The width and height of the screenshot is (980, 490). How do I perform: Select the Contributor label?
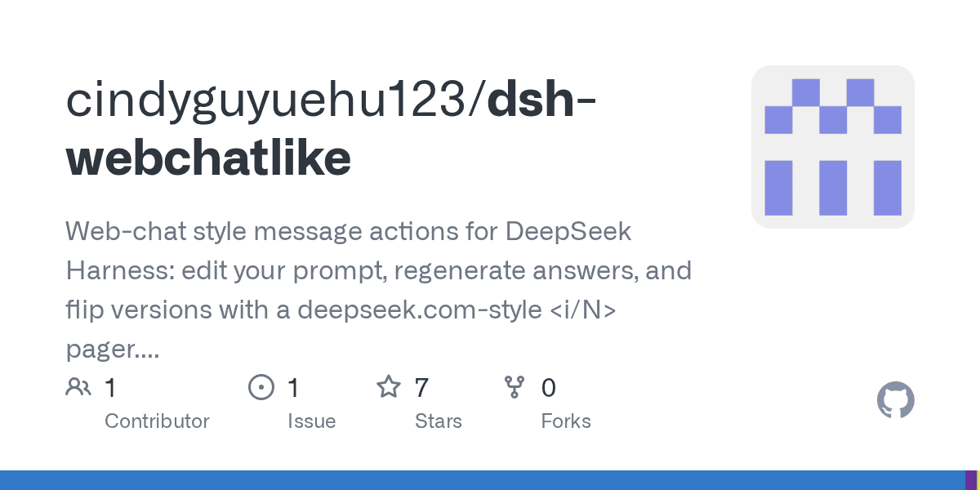tap(157, 421)
